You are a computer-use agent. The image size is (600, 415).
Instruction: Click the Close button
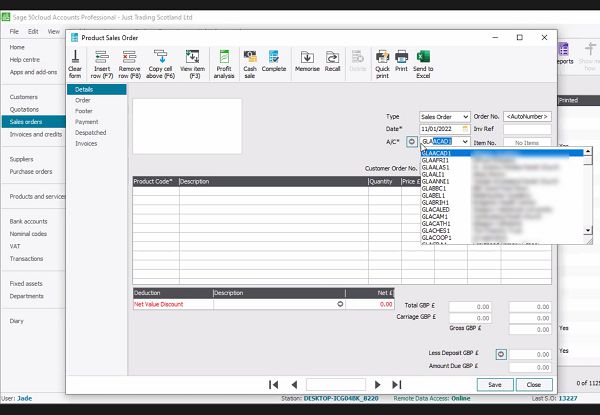[534, 385]
